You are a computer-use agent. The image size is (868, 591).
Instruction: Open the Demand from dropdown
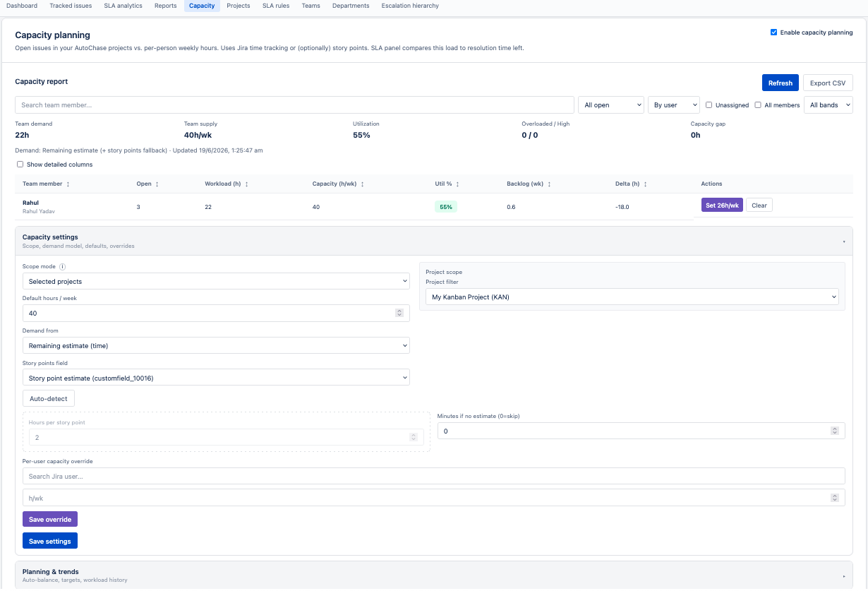pyautogui.click(x=216, y=345)
